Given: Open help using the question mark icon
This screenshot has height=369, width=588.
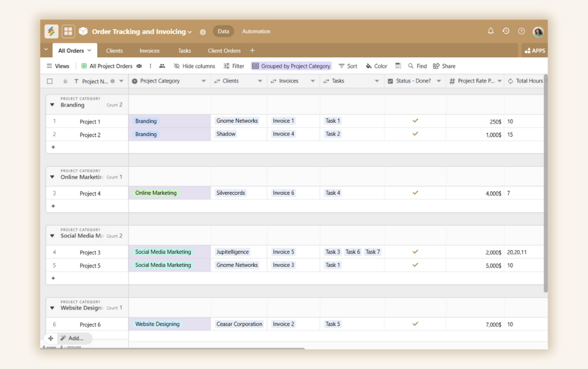Looking at the screenshot, I should [x=521, y=31].
